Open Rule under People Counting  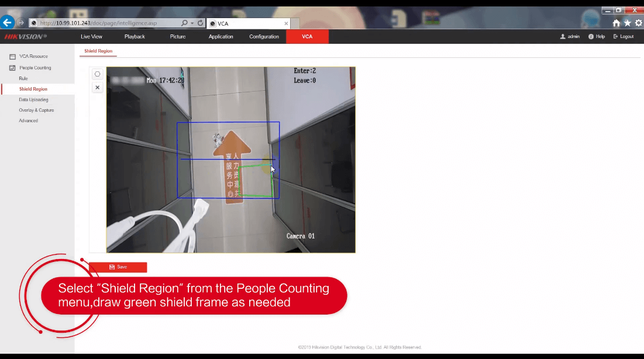point(23,78)
